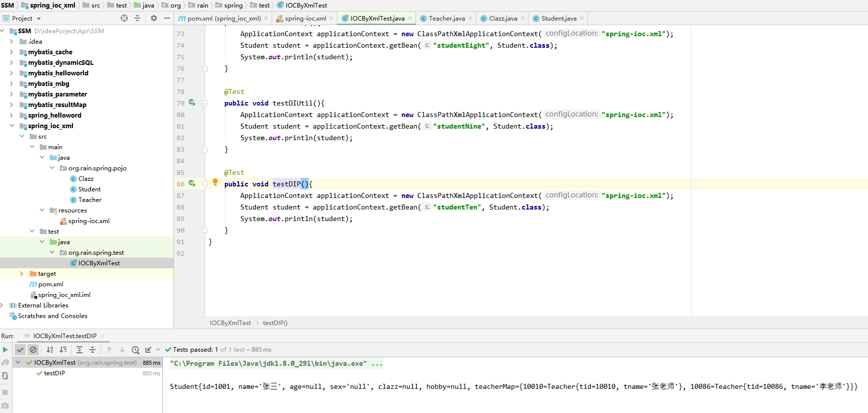Collapse spring_ioc_xml module

pos(12,126)
